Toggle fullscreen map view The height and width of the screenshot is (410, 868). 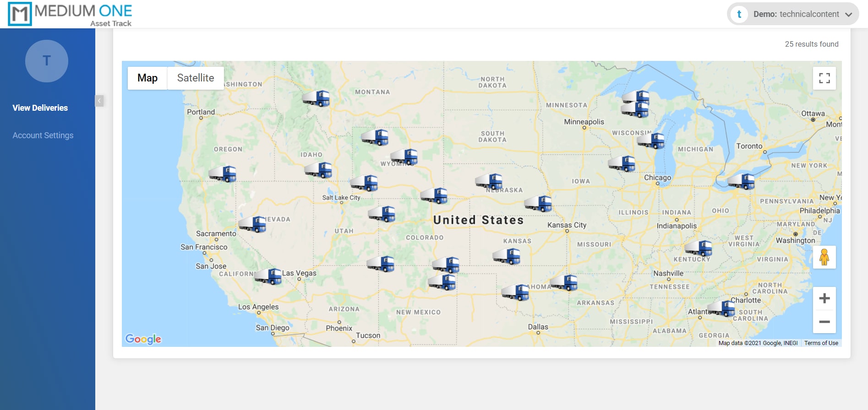pyautogui.click(x=824, y=78)
